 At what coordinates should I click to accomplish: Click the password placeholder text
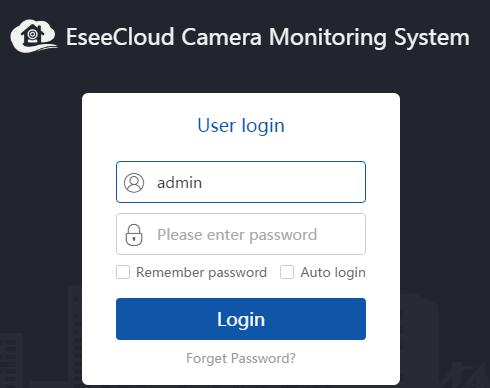[237, 235]
